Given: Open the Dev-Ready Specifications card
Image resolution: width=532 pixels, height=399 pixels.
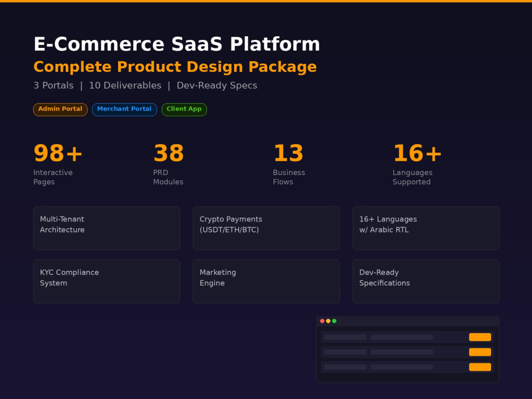Looking at the screenshot, I should (426, 281).
